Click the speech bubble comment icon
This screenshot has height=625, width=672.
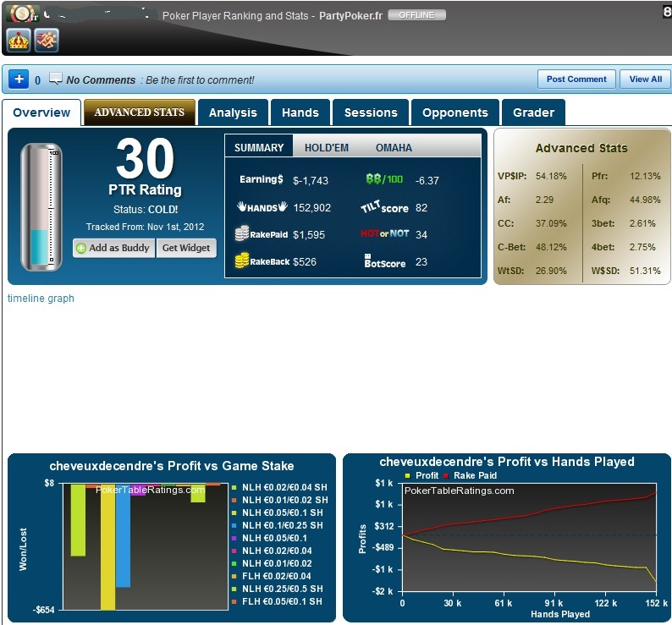(x=56, y=79)
